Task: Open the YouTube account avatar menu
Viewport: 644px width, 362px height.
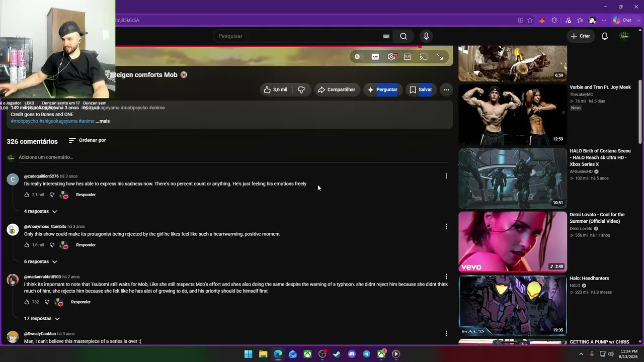Action: coord(624,36)
